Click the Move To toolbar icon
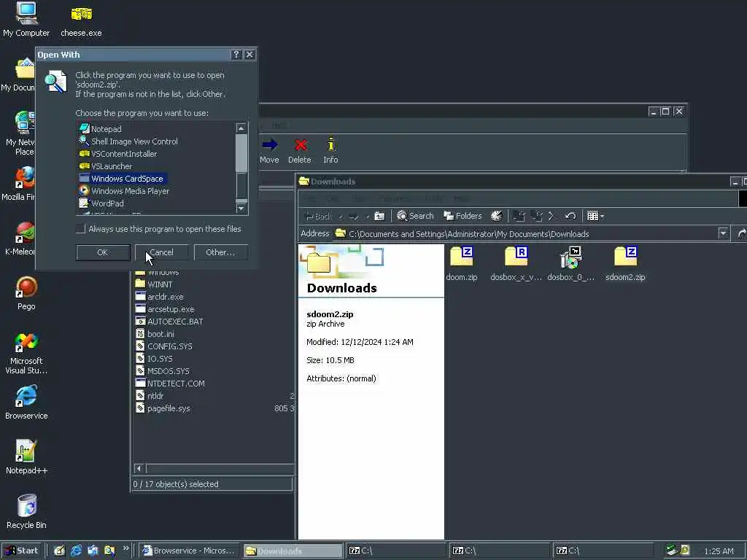The image size is (747, 560). coord(519,216)
